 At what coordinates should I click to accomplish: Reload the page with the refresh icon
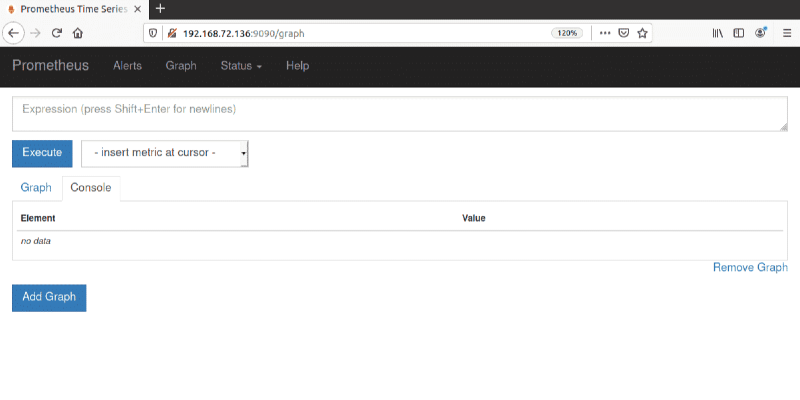pos(57,32)
